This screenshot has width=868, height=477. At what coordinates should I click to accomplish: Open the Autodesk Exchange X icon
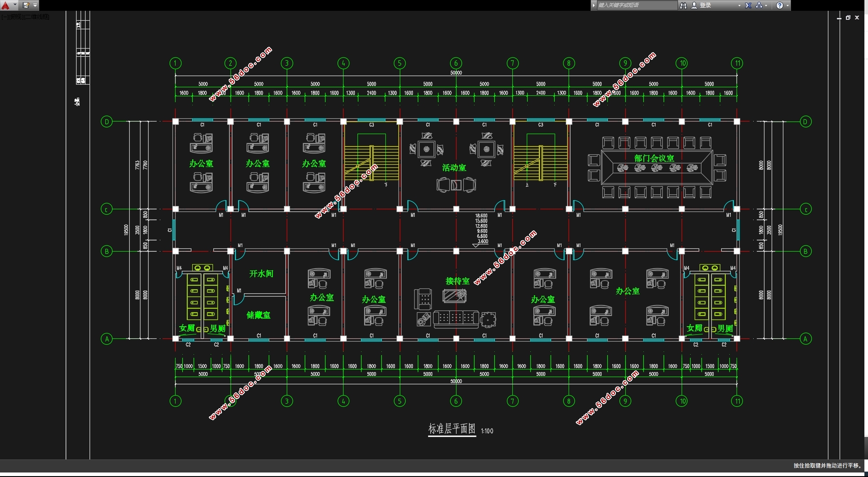pyautogui.click(x=748, y=5)
